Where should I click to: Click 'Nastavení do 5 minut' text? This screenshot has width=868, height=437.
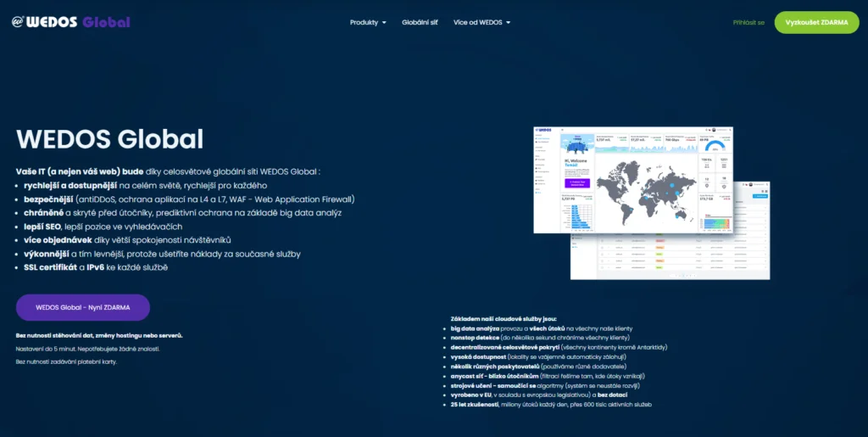click(87, 349)
